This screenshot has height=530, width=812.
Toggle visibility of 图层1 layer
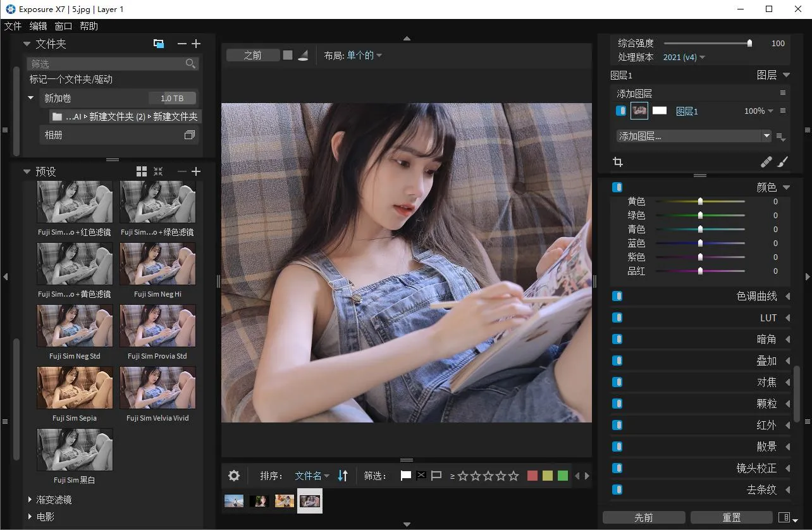[x=620, y=111]
